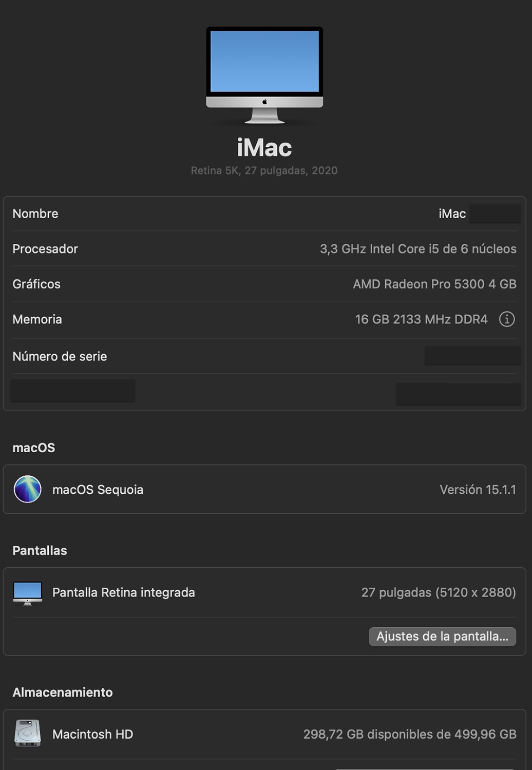
Task: Click the Macintosh HD drive icon
Action: click(x=28, y=734)
